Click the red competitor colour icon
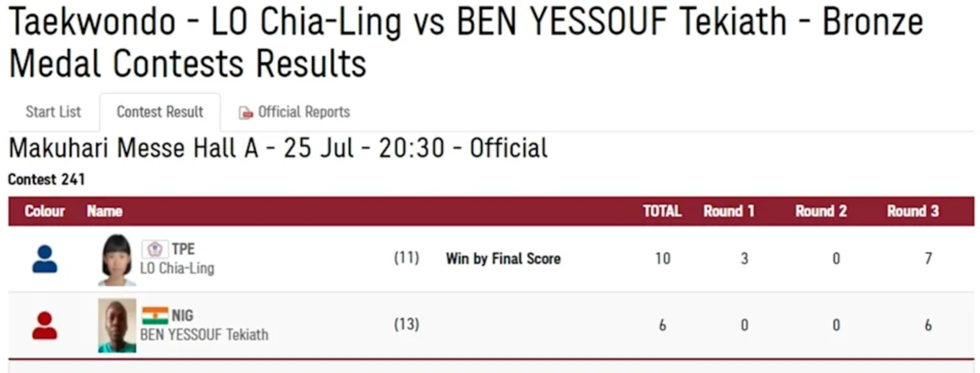Viewport: 980px width, 373px height. tap(44, 325)
